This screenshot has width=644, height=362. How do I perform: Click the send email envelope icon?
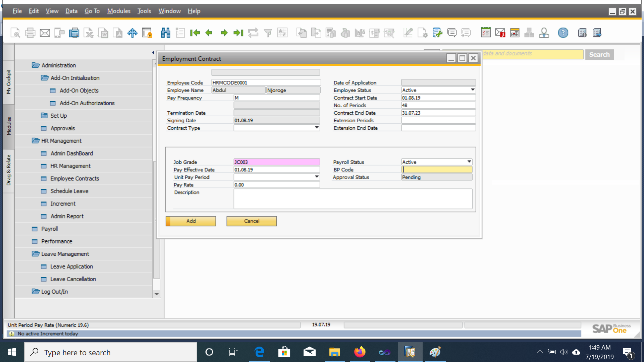(x=45, y=33)
